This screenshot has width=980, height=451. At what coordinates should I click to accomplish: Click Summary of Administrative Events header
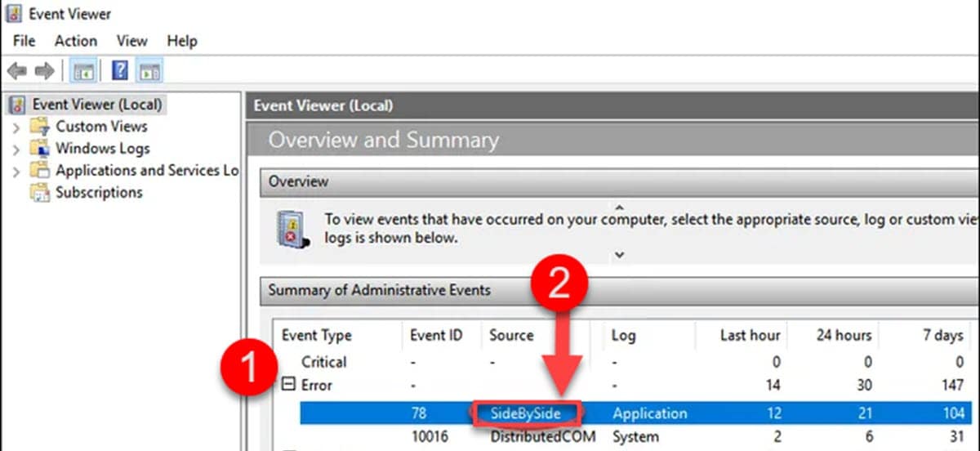click(x=621, y=290)
